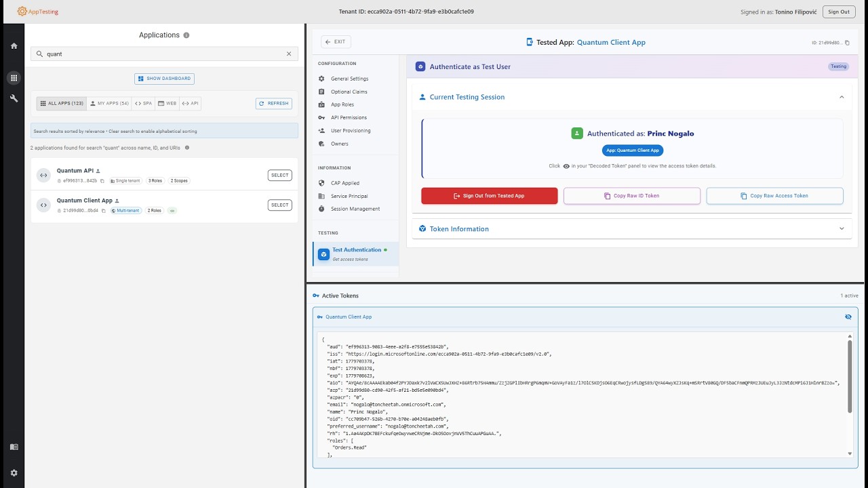
Task: Click into the application search input
Action: (x=163, y=54)
